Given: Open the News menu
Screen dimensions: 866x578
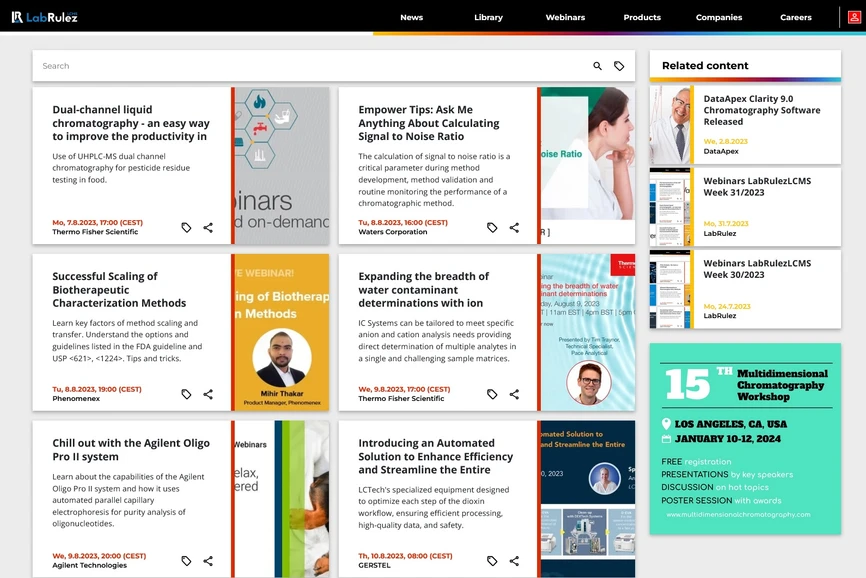Looking at the screenshot, I should click(x=411, y=17).
